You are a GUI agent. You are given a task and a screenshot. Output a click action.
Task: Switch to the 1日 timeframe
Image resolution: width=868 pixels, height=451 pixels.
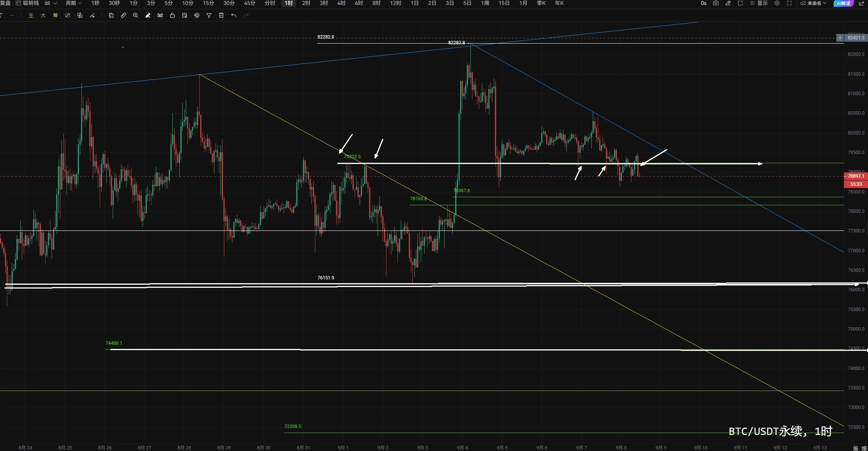[x=415, y=3]
